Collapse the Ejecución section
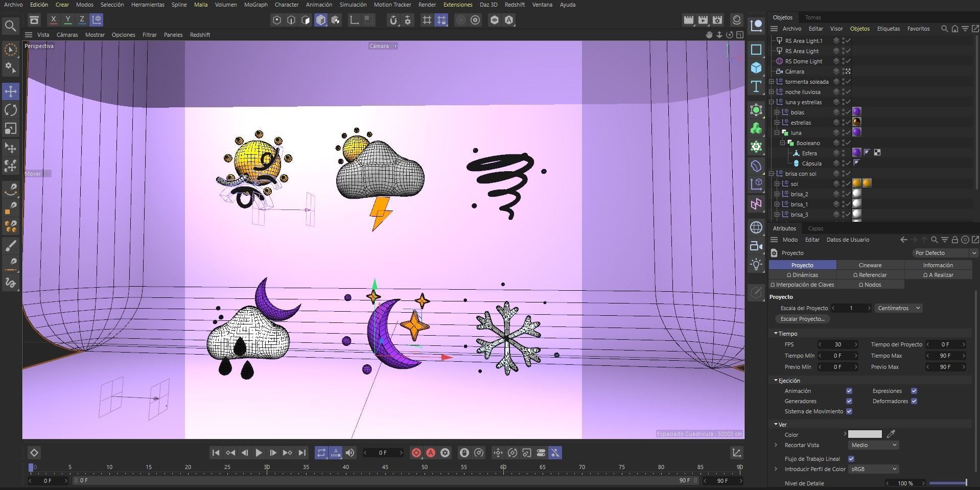 pos(775,381)
